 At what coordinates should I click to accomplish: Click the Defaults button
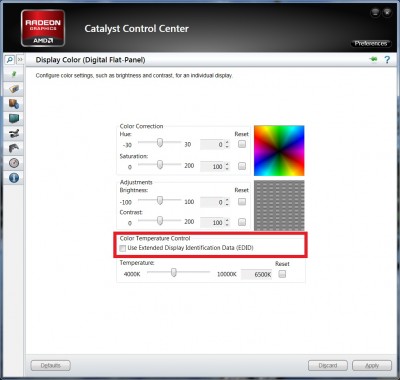tap(51, 365)
